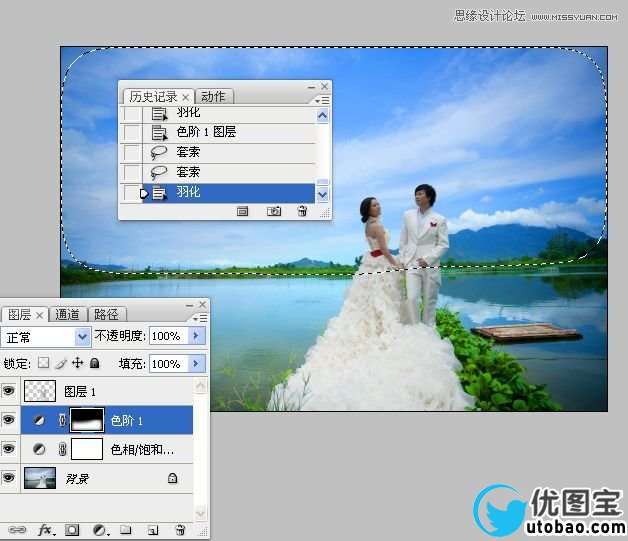
Task: Close 历史记录 tab x
Action: 185,97
